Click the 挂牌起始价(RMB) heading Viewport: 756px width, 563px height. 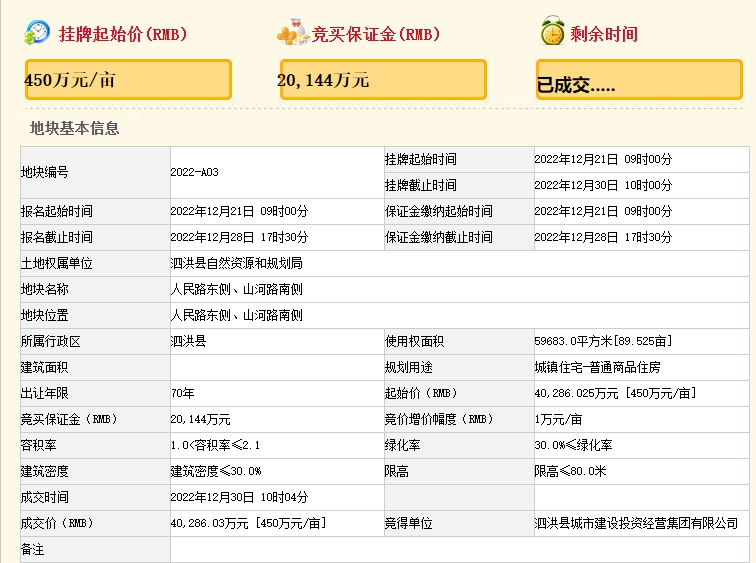pyautogui.click(x=122, y=34)
